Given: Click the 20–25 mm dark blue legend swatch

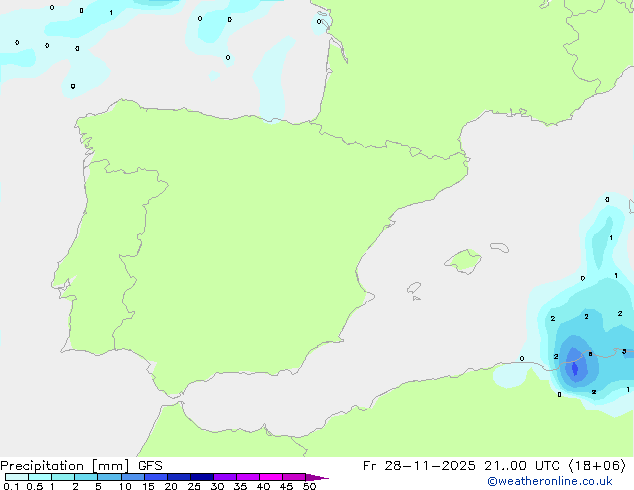Looking at the screenshot, I should click(179, 477).
